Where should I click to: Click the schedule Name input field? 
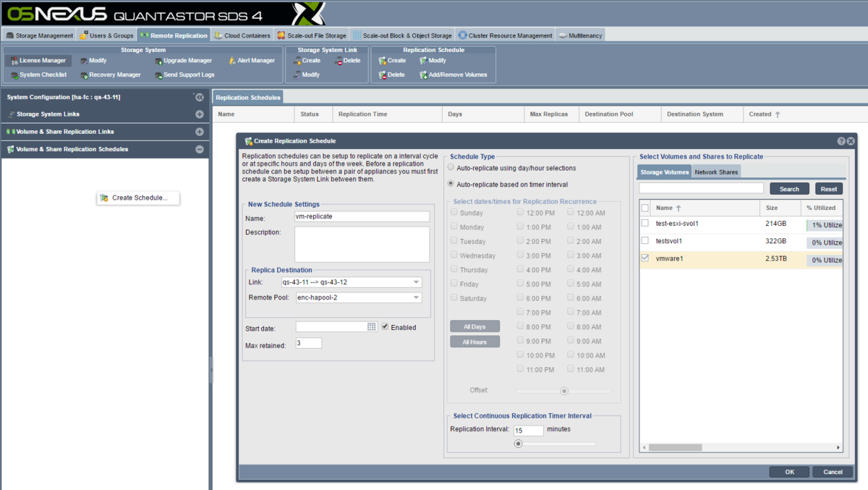(362, 216)
